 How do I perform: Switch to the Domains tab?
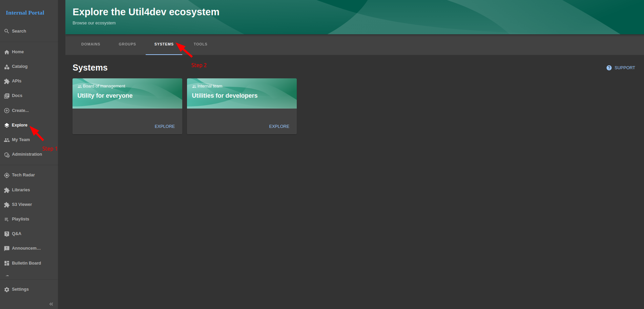coord(91,44)
